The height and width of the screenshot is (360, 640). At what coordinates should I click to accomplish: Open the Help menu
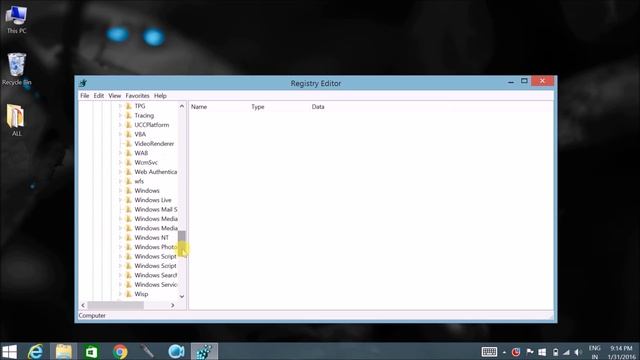pyautogui.click(x=160, y=96)
